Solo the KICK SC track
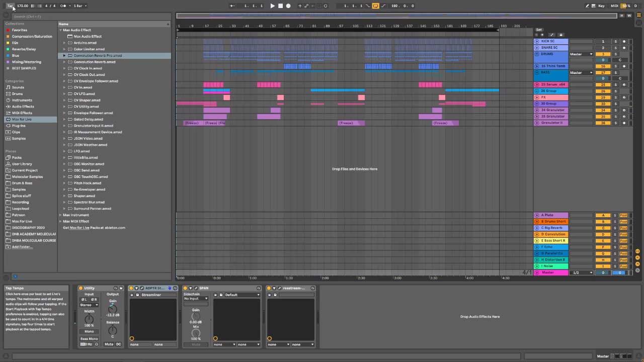 click(x=615, y=41)
